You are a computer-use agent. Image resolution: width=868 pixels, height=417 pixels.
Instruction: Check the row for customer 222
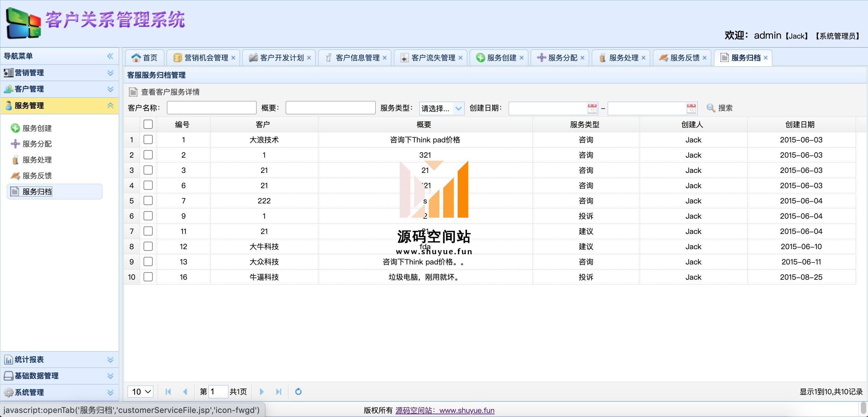(148, 200)
